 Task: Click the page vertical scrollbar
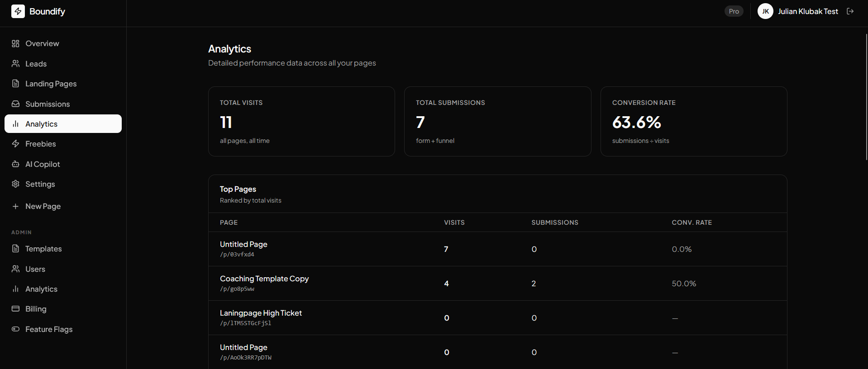[x=866, y=97]
